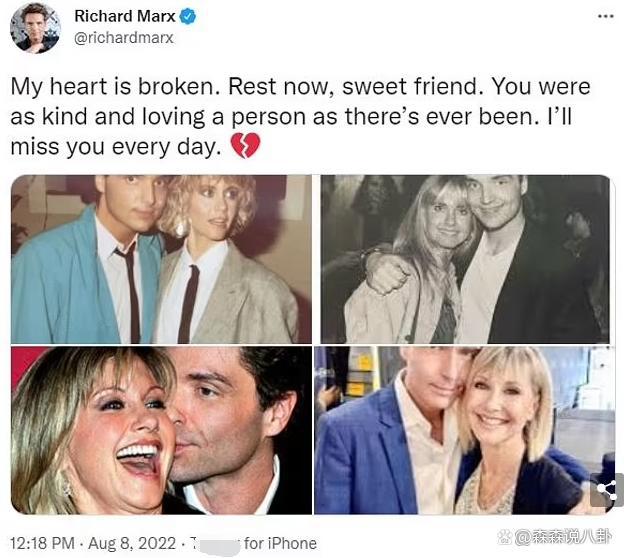This screenshot has height=558, width=624.
Task: Click the 'My heart is broken' first line
Action: [300, 86]
